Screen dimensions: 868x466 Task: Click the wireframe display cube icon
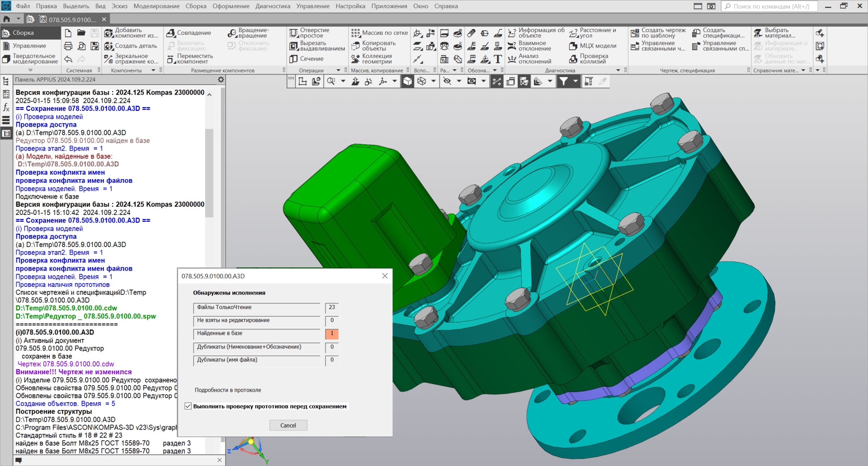click(x=422, y=81)
